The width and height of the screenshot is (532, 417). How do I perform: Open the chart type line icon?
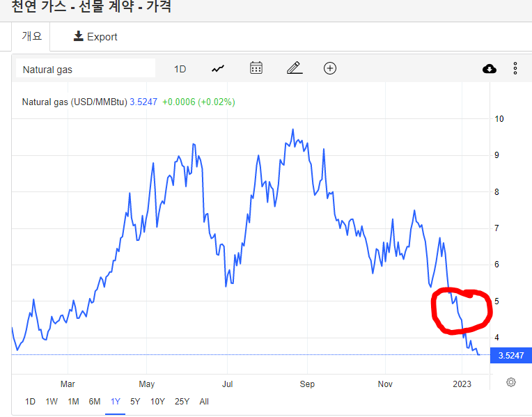click(x=218, y=69)
